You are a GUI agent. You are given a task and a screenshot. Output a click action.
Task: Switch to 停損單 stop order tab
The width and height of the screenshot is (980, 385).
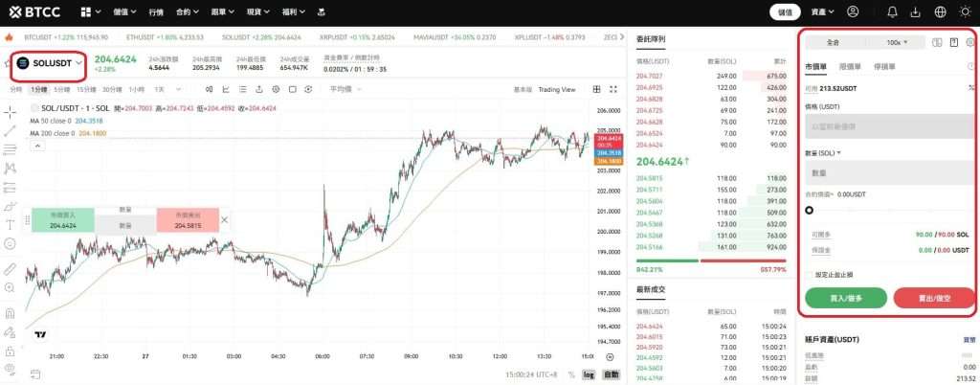coord(884,66)
